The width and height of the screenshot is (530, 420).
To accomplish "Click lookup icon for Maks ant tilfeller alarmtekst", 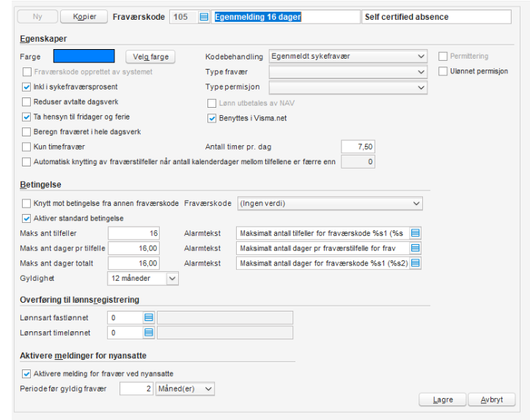I will pyautogui.click(x=415, y=233).
